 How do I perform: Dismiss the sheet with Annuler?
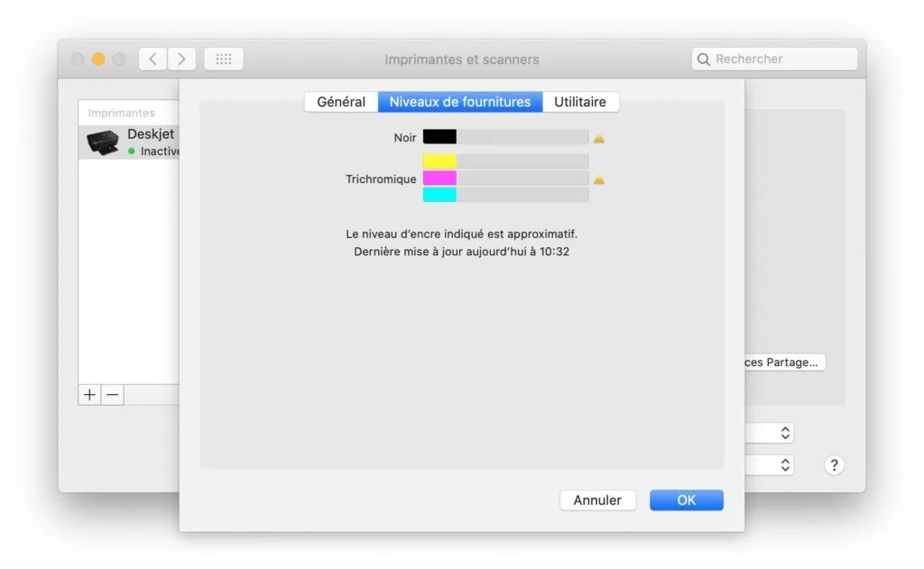click(597, 500)
